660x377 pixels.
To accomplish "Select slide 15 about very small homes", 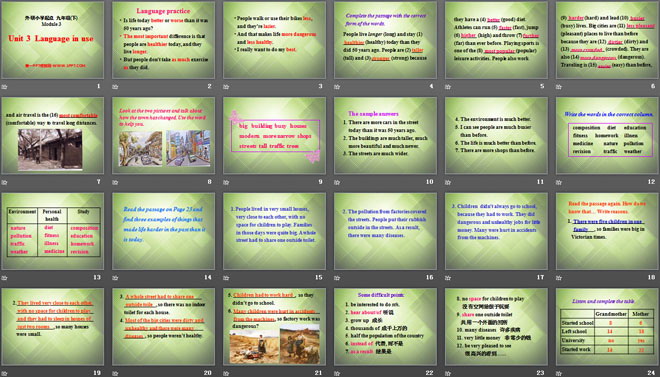I will [x=274, y=231].
